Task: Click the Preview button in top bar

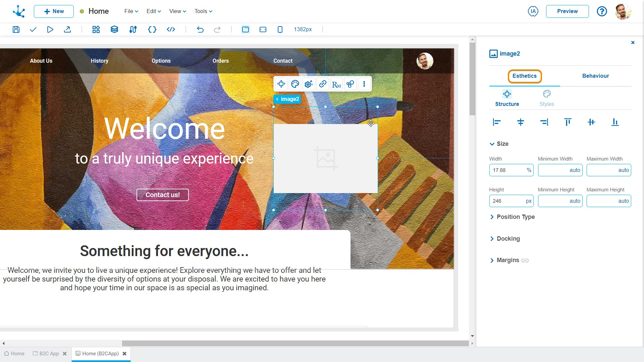Action: coord(568,11)
